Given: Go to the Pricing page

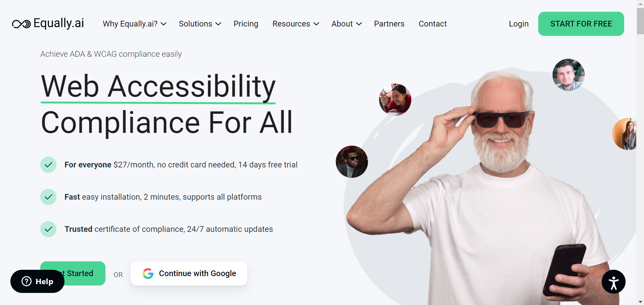Looking at the screenshot, I should click(x=246, y=24).
